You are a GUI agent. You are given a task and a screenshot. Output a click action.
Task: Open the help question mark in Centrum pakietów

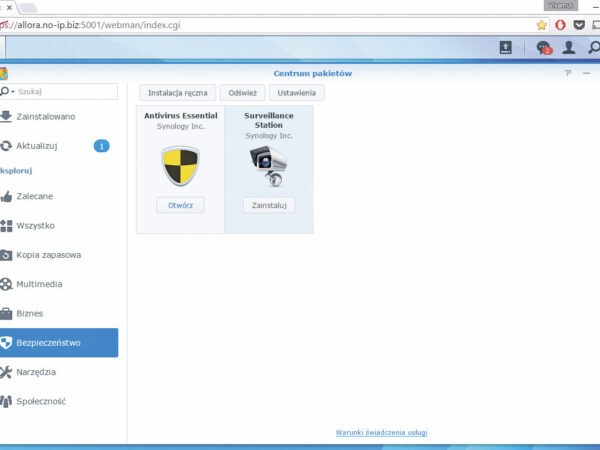pyautogui.click(x=567, y=73)
